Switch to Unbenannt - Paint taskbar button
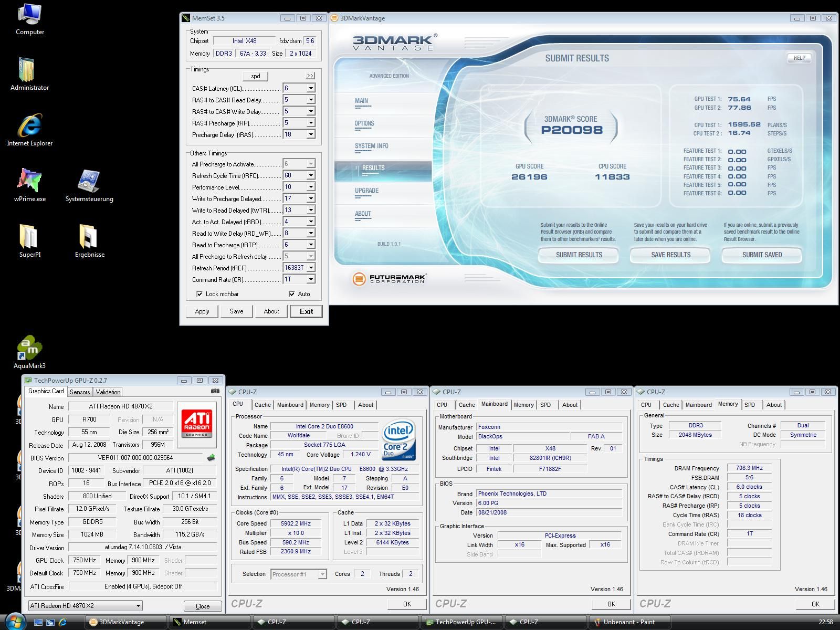 pyautogui.click(x=629, y=622)
